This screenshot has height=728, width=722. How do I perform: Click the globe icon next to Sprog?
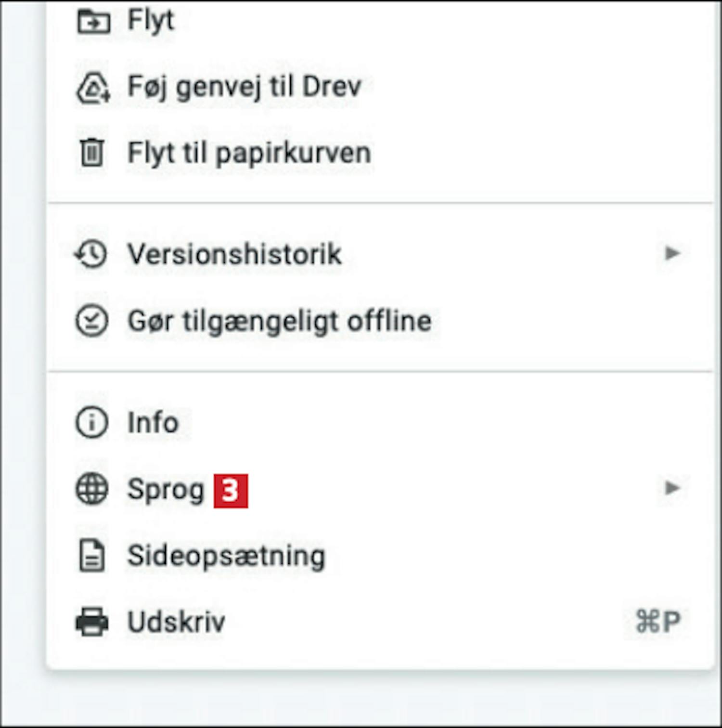91,489
